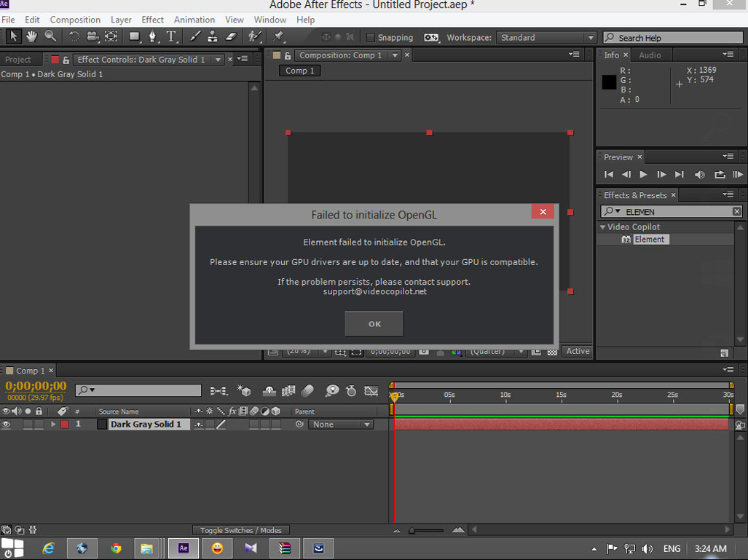This screenshot has width=748, height=560.
Task: Open Parent None dropdown for layer
Action: 341,424
